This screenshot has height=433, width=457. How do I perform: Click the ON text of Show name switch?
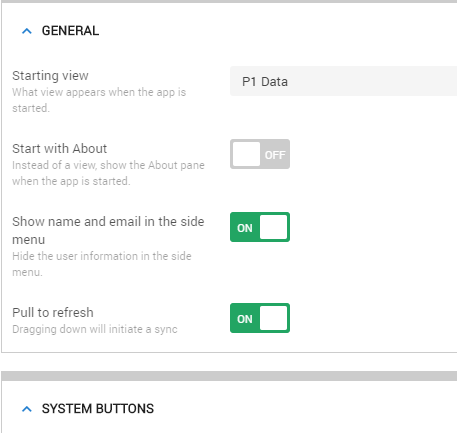245,228
